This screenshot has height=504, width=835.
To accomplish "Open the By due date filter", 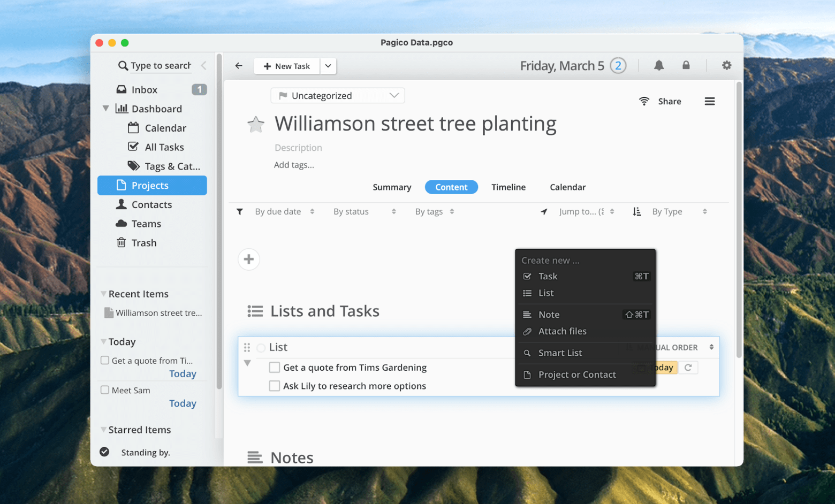I will pos(284,212).
